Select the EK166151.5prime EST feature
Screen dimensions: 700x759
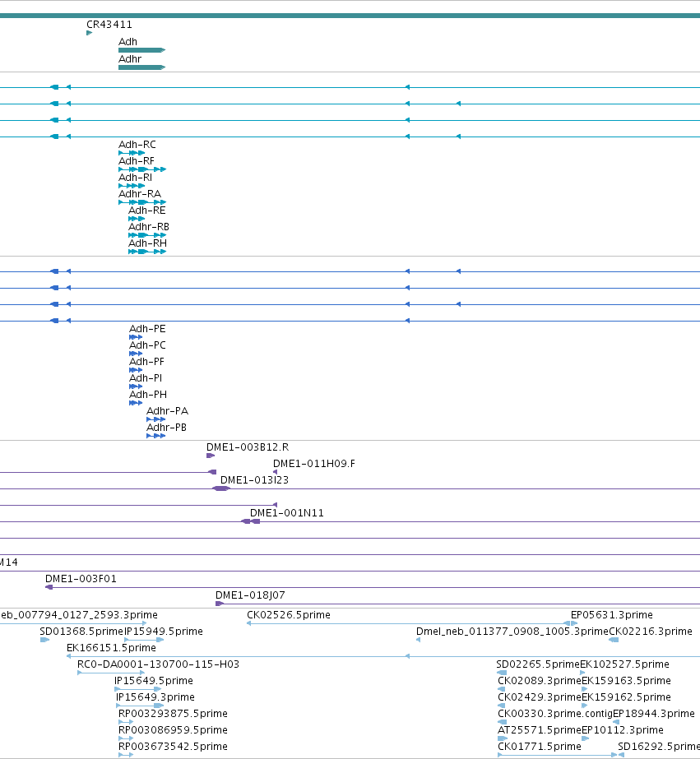[383, 656]
